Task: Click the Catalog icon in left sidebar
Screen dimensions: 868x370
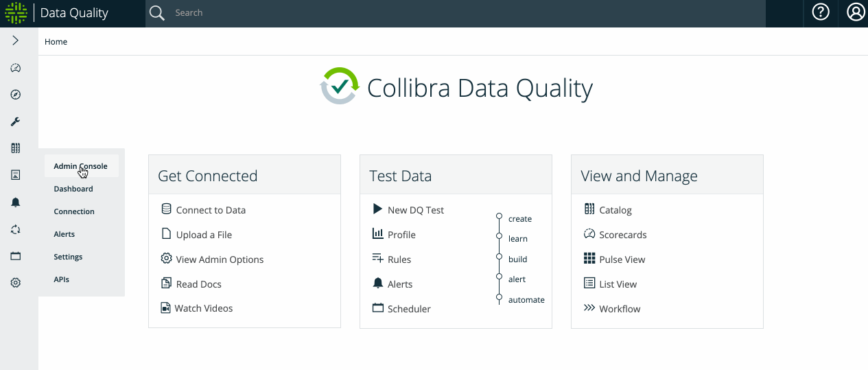Action: coord(15,148)
